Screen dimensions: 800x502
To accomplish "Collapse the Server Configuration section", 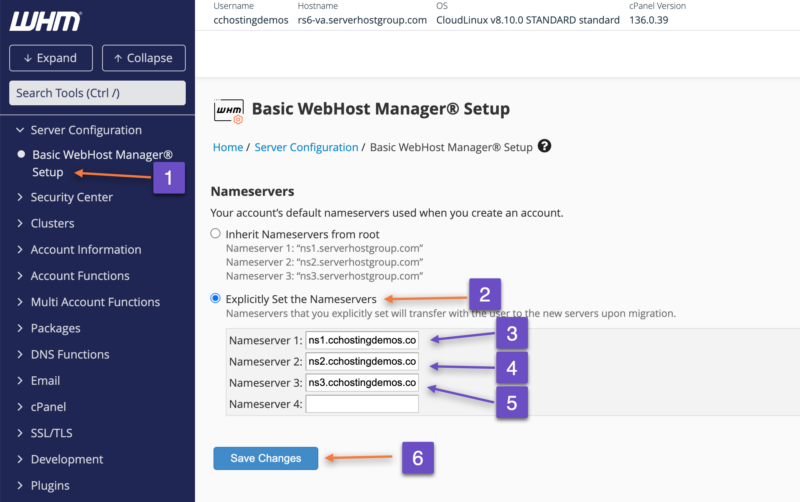I will pyautogui.click(x=79, y=130).
